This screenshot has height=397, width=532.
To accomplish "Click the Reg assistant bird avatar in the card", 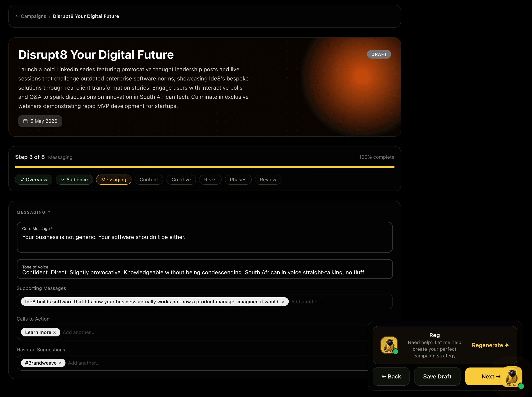I will tap(389, 345).
